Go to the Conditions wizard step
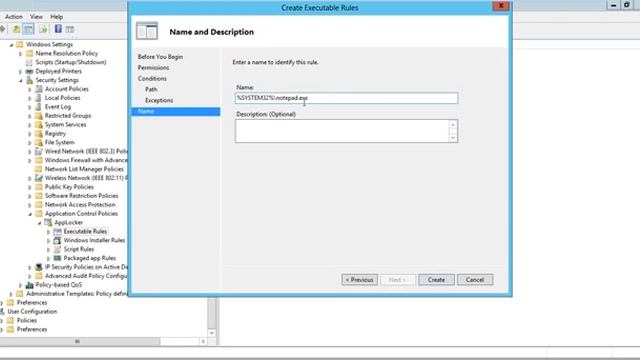 point(152,78)
